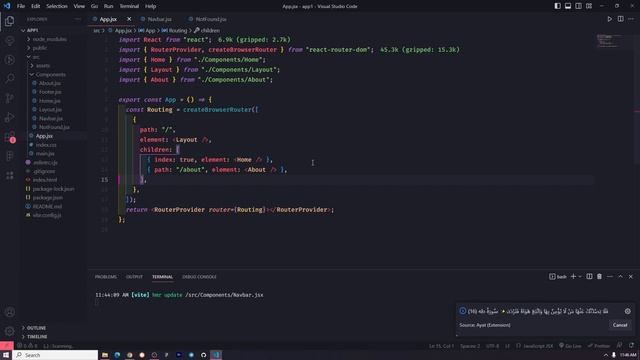
Task: Open the errors and warnings count in status bar
Action: [x=27, y=346]
